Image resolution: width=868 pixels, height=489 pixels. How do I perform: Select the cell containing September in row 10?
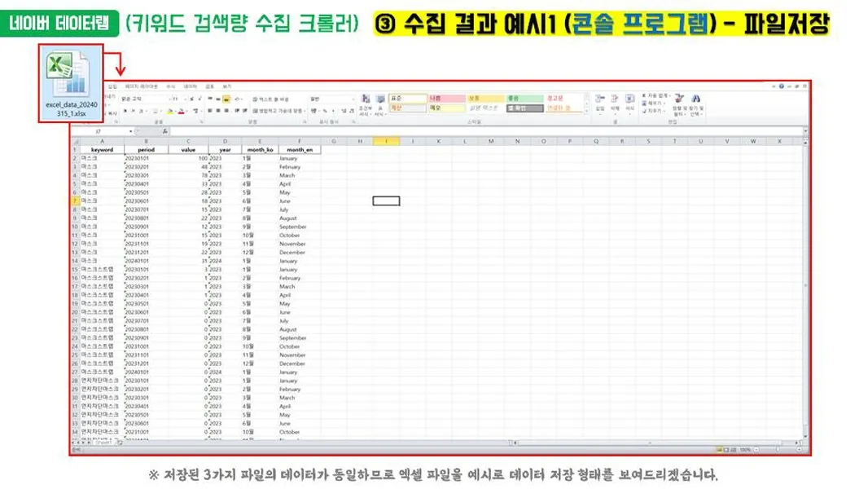click(x=300, y=227)
